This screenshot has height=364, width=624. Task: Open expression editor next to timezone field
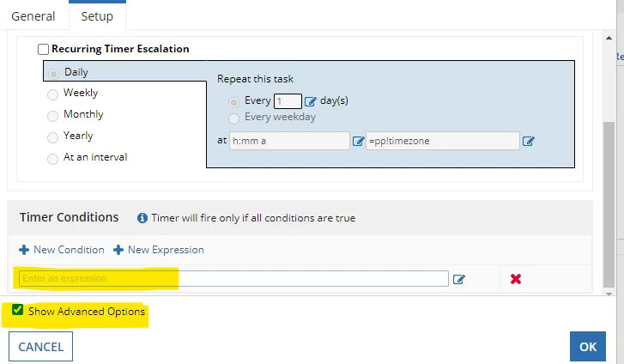pos(529,141)
